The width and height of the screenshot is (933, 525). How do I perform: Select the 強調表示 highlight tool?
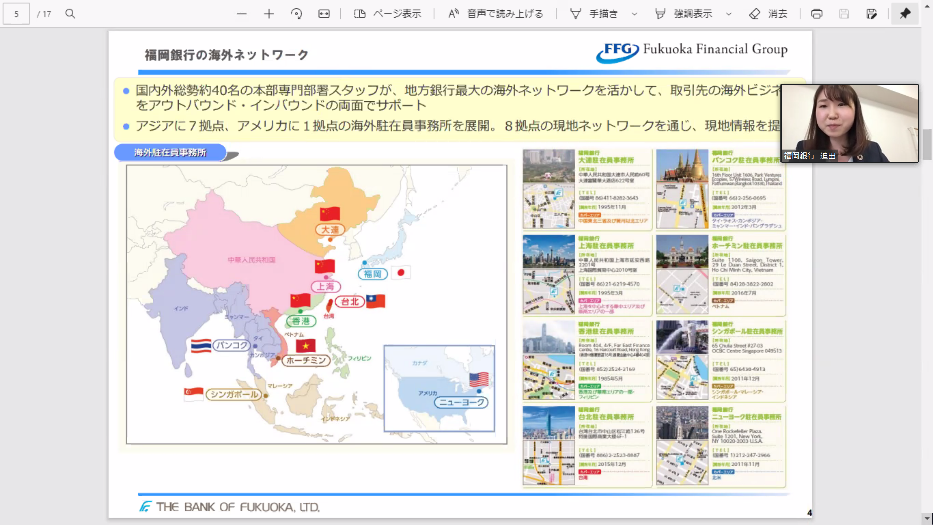(683, 13)
